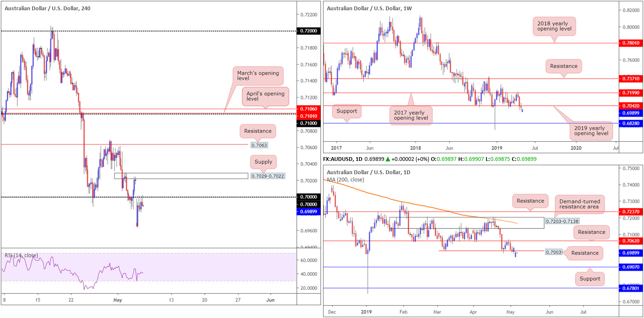Click the 0.7029-0.7022 supply zone label

tap(267, 176)
